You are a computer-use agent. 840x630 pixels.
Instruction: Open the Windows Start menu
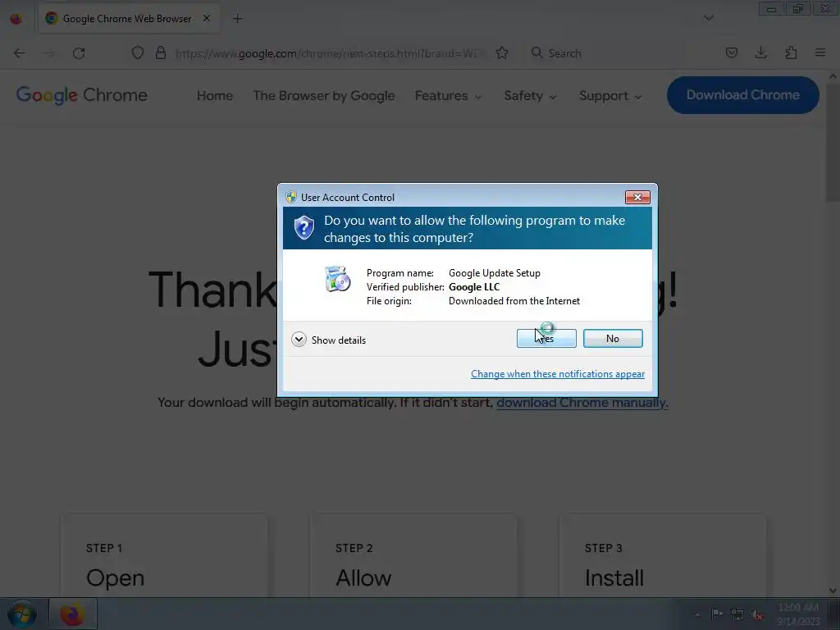21,614
